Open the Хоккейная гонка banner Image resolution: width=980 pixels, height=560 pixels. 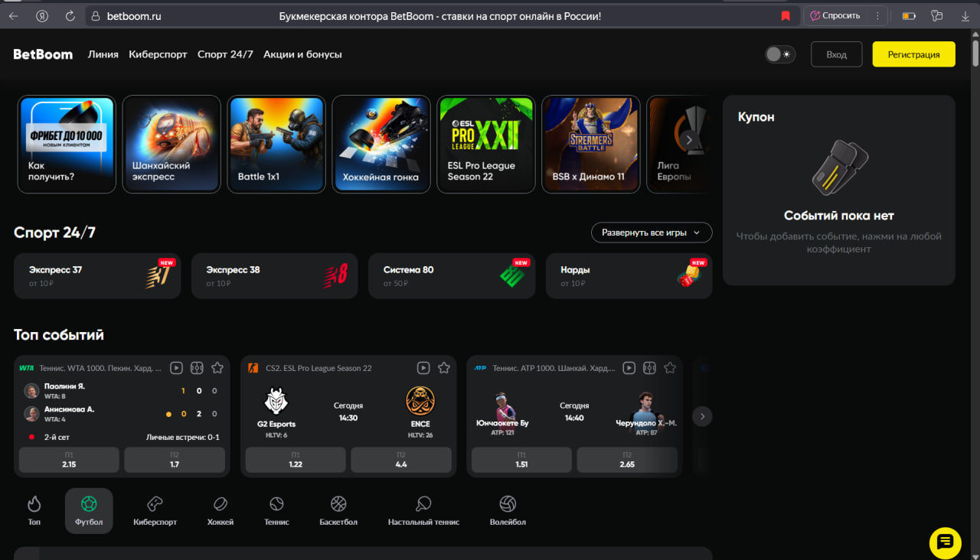pos(381,144)
